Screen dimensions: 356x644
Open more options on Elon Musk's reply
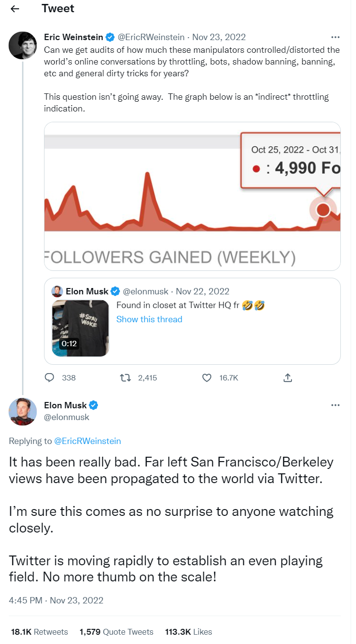click(335, 405)
